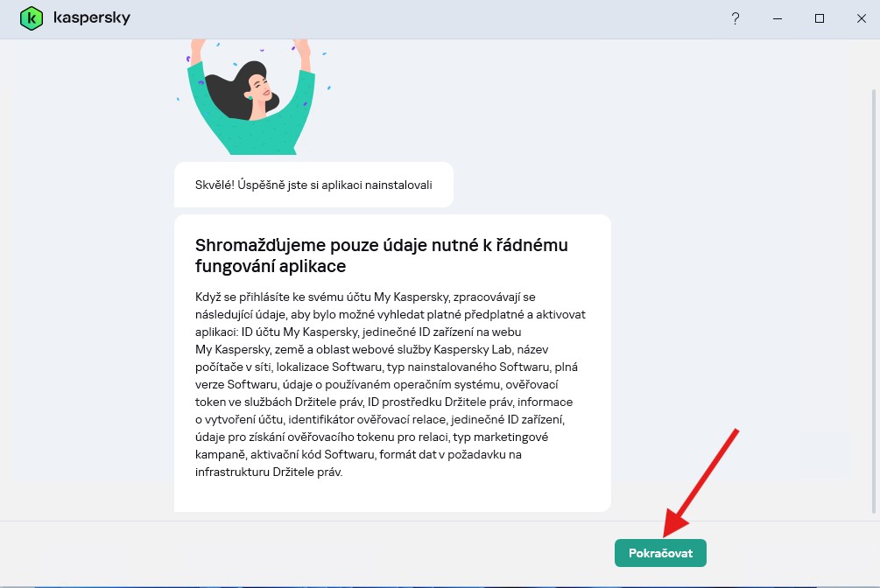880x588 pixels.
Task: Click the red arrow annotation
Action: [x=700, y=482]
